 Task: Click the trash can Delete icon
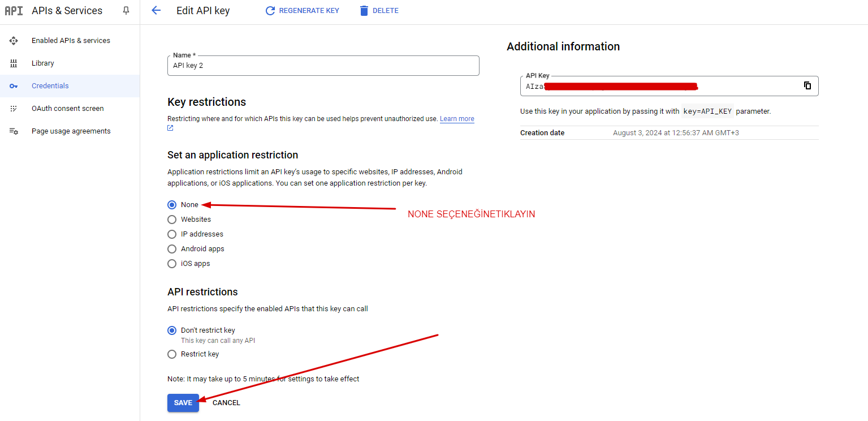[x=364, y=11]
